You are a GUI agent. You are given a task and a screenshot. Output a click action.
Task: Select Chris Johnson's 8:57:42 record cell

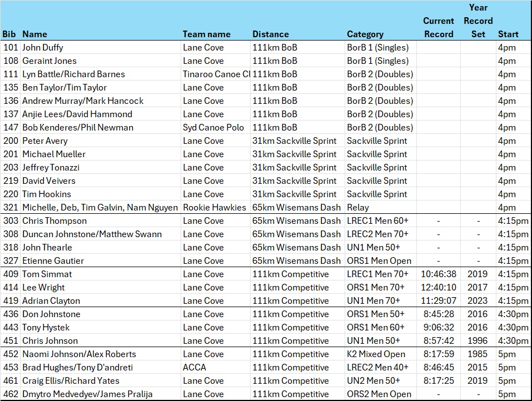pyautogui.click(x=439, y=340)
